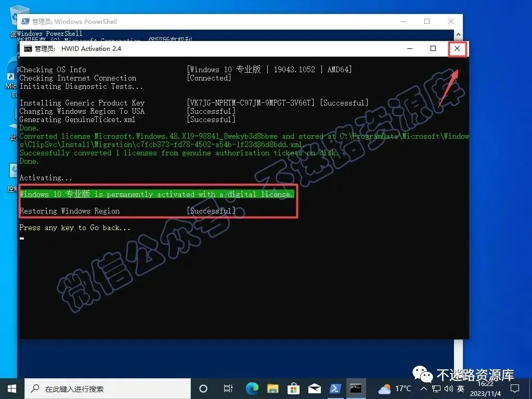Select the command prompt taskbar icon

(x=356, y=389)
